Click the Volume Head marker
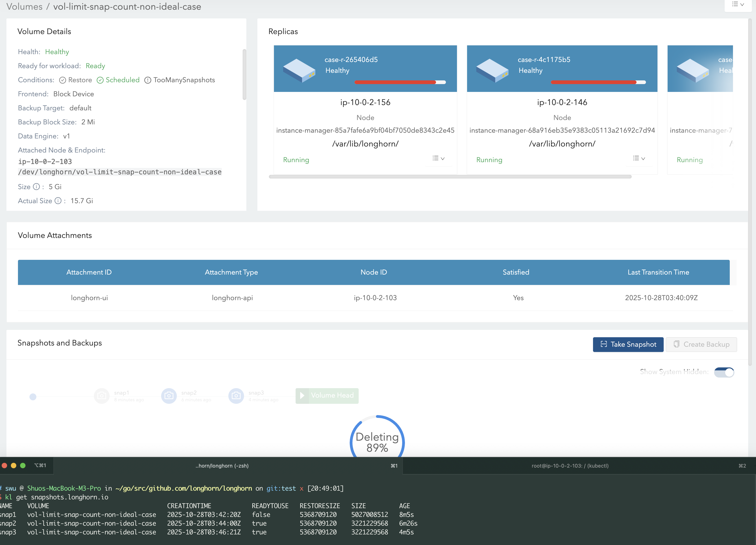The height and width of the screenshot is (545, 756). tap(327, 396)
